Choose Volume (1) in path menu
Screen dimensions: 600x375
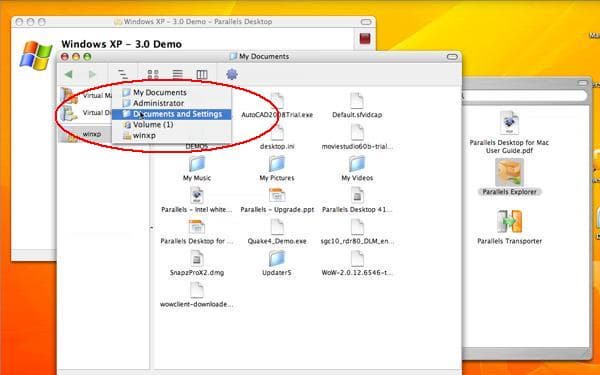coord(172,125)
